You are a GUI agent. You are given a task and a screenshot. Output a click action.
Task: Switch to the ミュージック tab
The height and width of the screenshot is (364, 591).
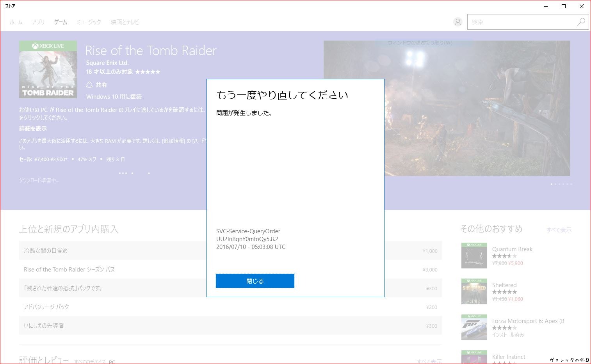89,22
